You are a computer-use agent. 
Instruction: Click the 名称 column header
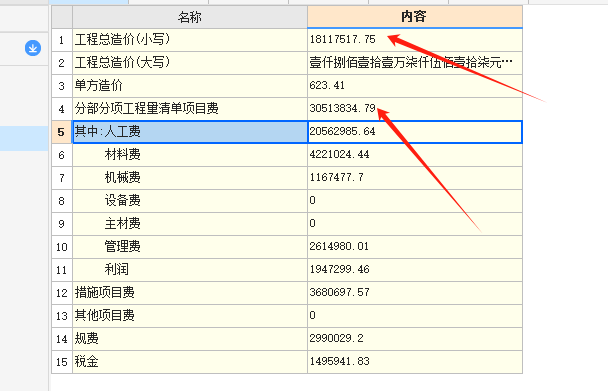click(190, 17)
